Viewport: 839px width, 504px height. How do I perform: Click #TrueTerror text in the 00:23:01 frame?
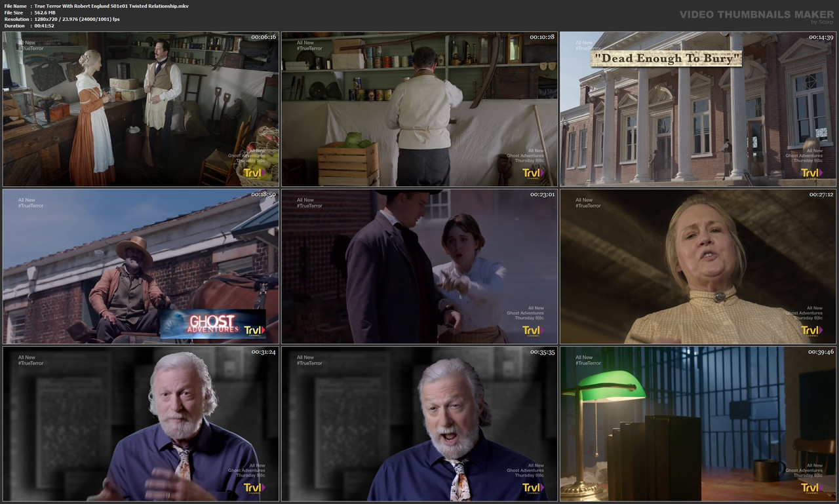point(309,206)
